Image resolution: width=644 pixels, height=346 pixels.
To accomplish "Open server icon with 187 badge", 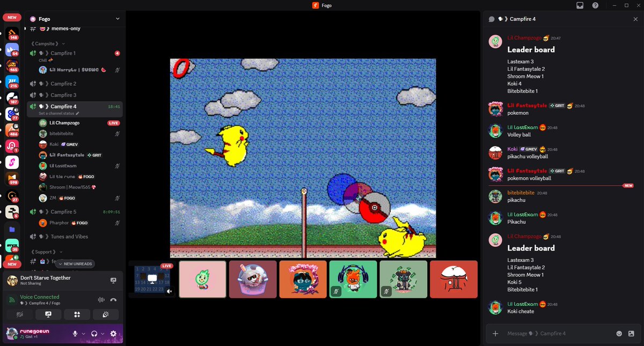I will click(x=12, y=98).
